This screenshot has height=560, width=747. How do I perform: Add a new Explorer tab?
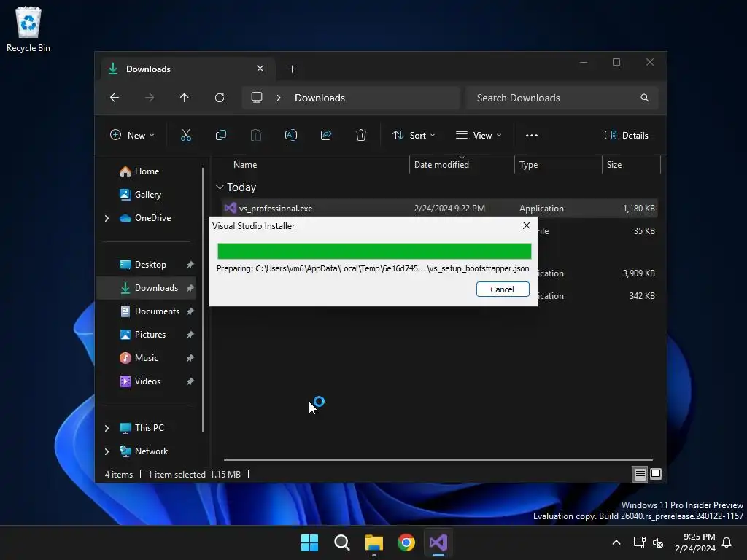[292, 69]
